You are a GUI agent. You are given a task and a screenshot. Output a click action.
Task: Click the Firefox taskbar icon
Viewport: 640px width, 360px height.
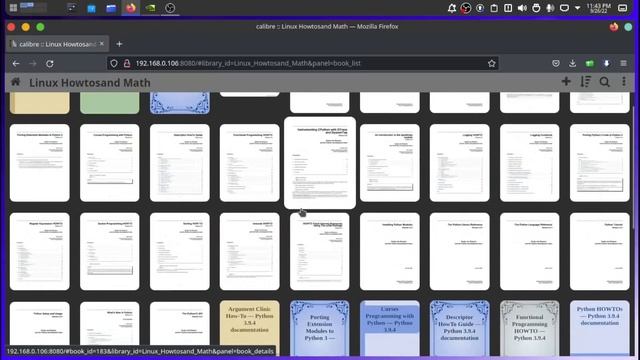click(x=131, y=8)
